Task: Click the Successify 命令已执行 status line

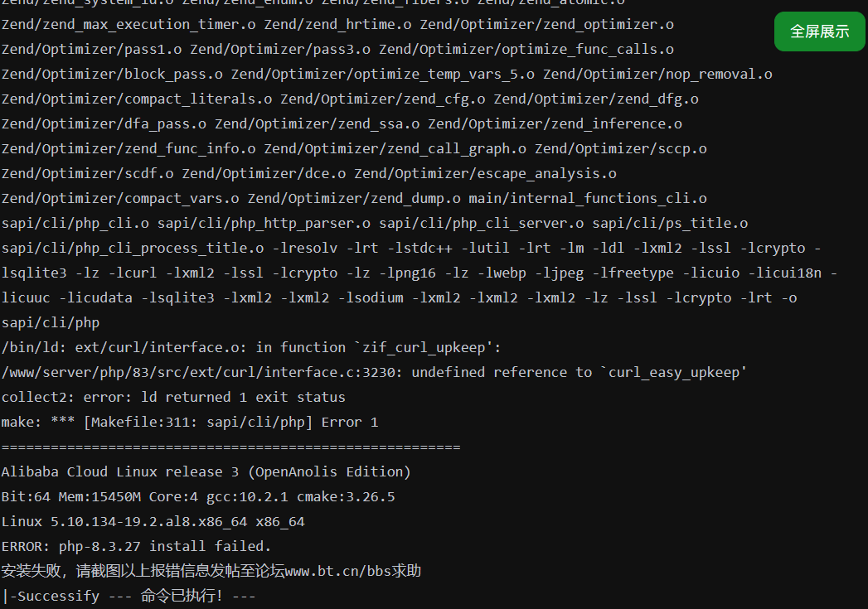Action: pyautogui.click(x=129, y=596)
